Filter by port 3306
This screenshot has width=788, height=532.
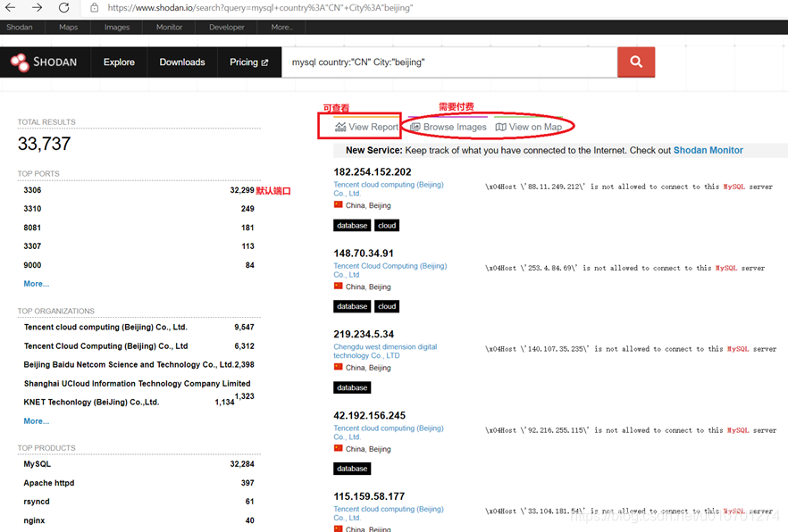point(32,190)
